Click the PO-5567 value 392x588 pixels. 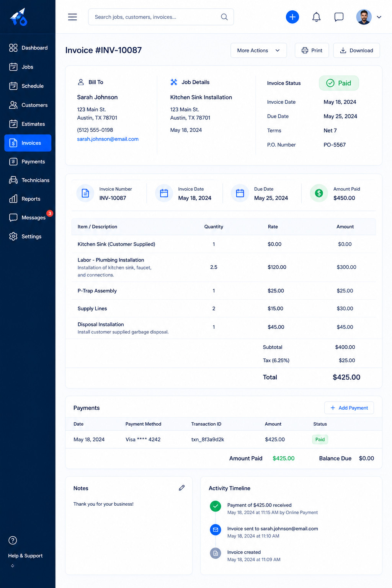tap(335, 145)
